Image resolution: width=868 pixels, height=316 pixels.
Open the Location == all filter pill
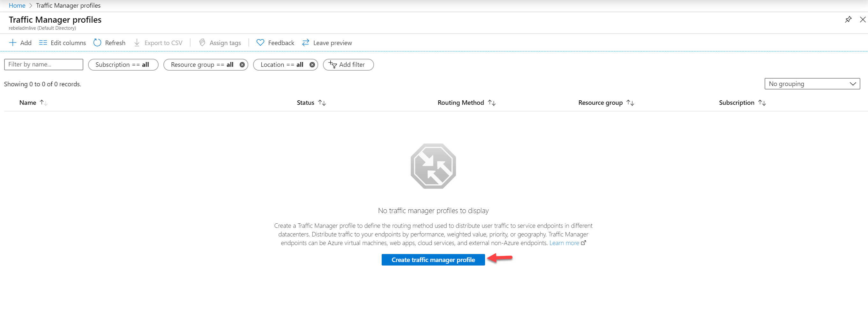(x=282, y=65)
